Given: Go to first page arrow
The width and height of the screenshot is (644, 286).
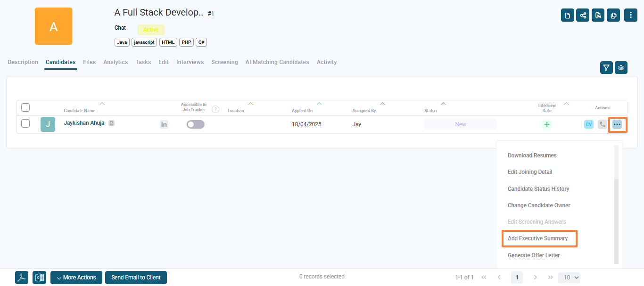Looking at the screenshot, I should click(x=484, y=278).
